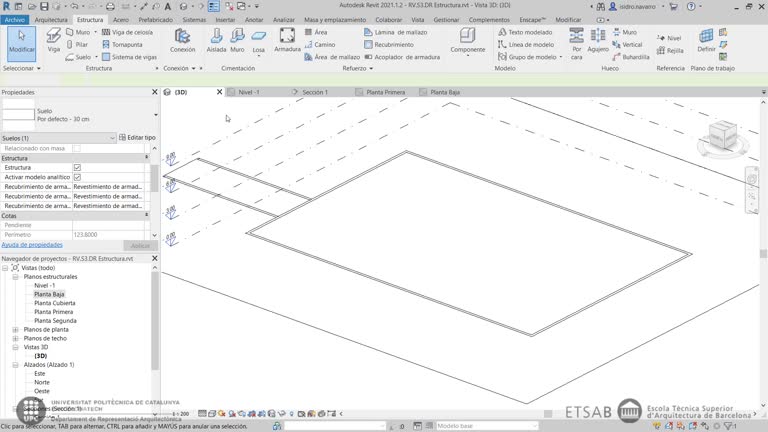Open the Armadura rebar tool
This screenshot has height=432, width=768.
click(287, 40)
